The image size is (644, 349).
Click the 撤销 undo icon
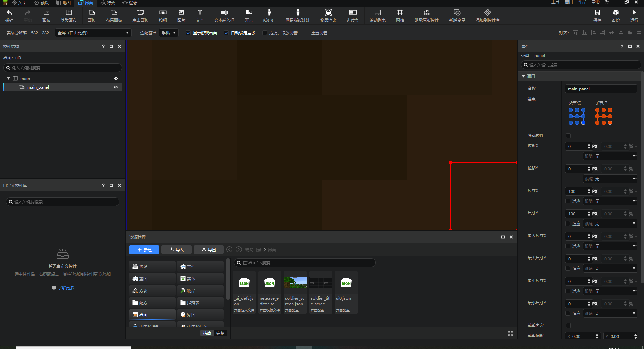(x=9, y=15)
